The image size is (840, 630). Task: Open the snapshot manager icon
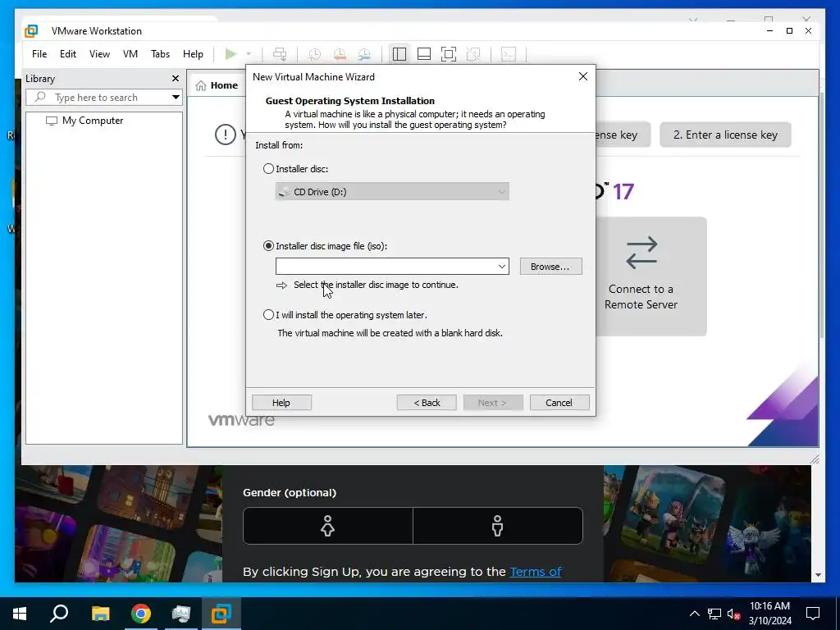tap(364, 54)
